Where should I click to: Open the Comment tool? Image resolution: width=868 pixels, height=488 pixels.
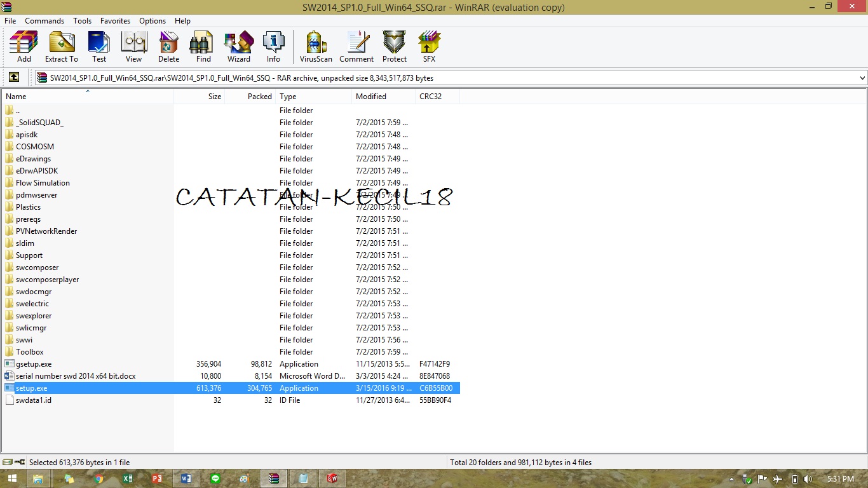(356, 47)
